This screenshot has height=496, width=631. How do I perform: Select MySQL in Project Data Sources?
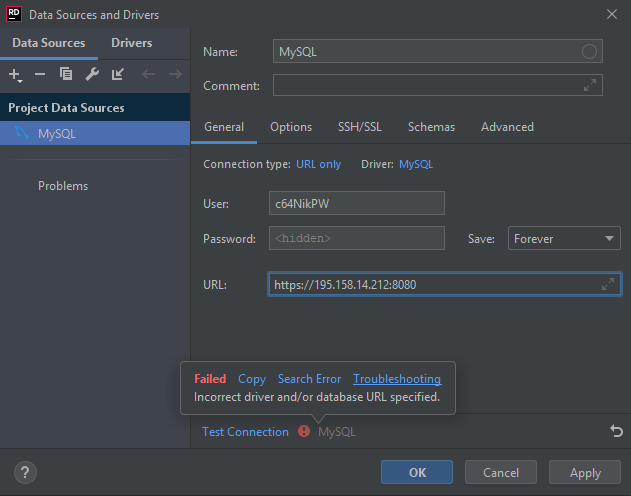pos(95,133)
